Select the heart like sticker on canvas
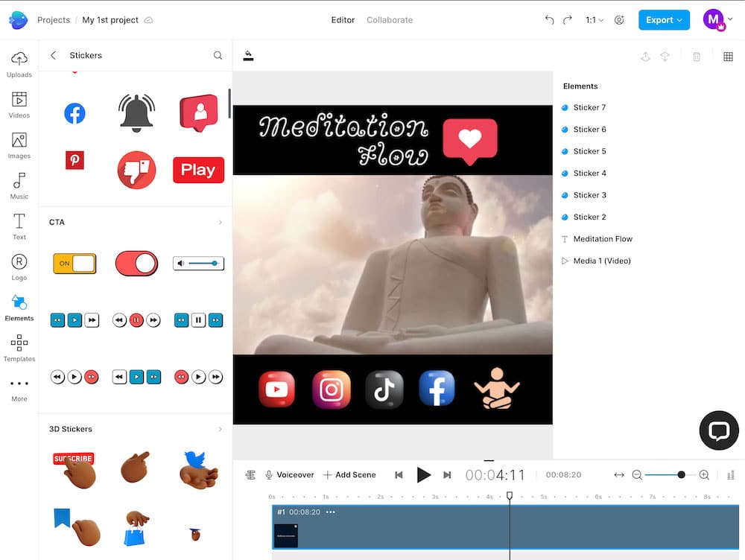Viewport: 745px width, 560px height. tap(470, 141)
